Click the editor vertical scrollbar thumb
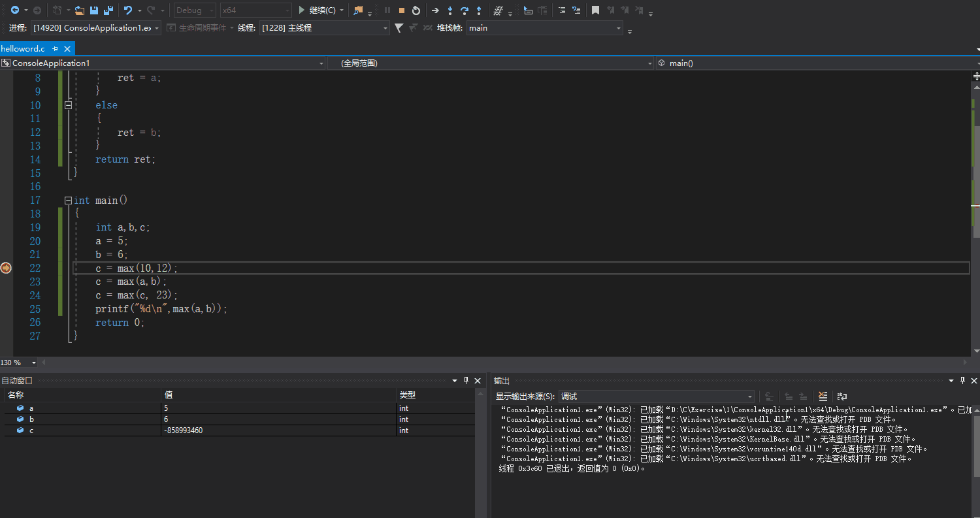Image resolution: width=980 pixels, height=518 pixels. pyautogui.click(x=976, y=181)
